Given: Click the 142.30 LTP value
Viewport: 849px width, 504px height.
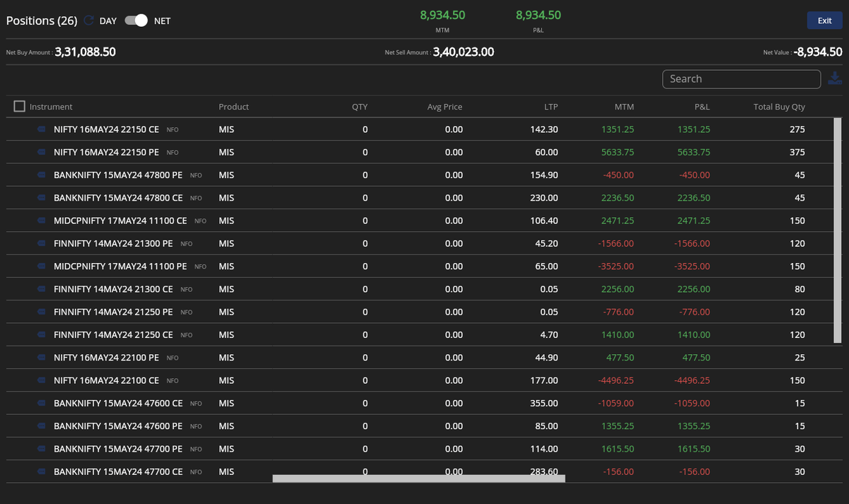Looking at the screenshot, I should point(544,130).
